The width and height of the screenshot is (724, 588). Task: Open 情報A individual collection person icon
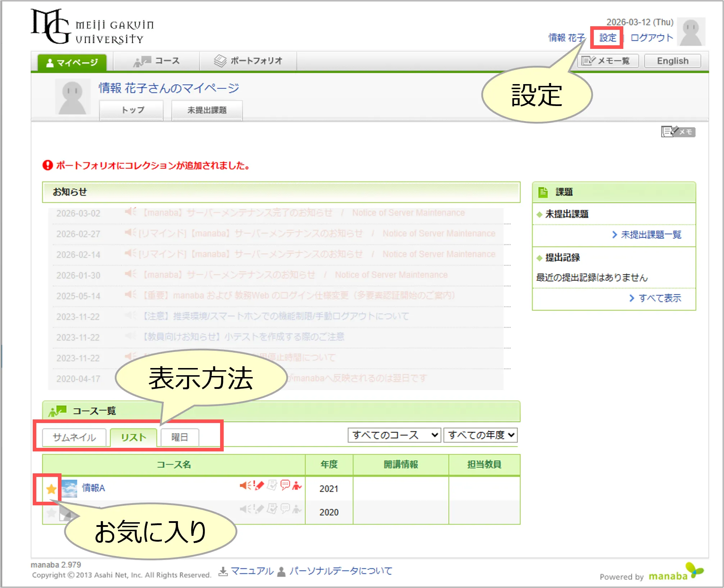click(297, 486)
